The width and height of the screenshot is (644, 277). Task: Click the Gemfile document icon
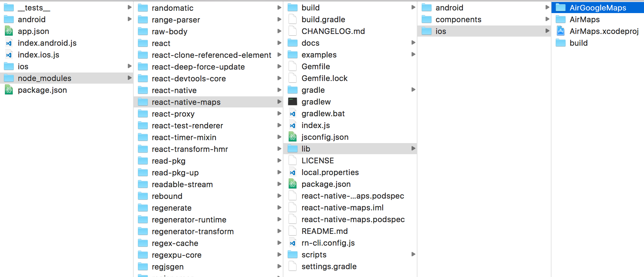click(293, 67)
